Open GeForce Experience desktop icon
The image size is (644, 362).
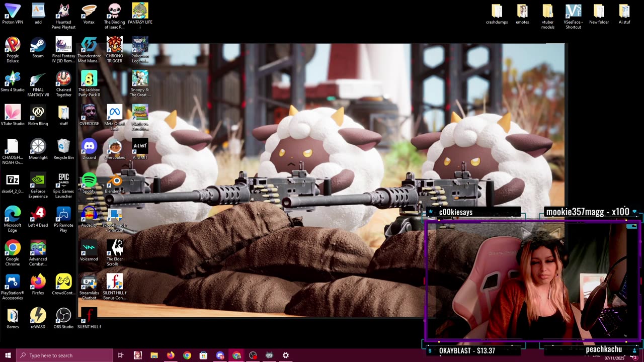tap(38, 186)
